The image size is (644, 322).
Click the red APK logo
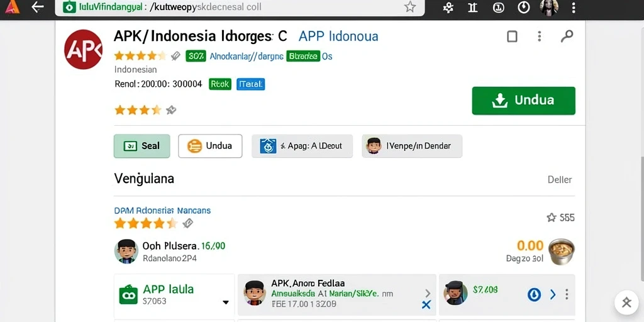tap(84, 49)
